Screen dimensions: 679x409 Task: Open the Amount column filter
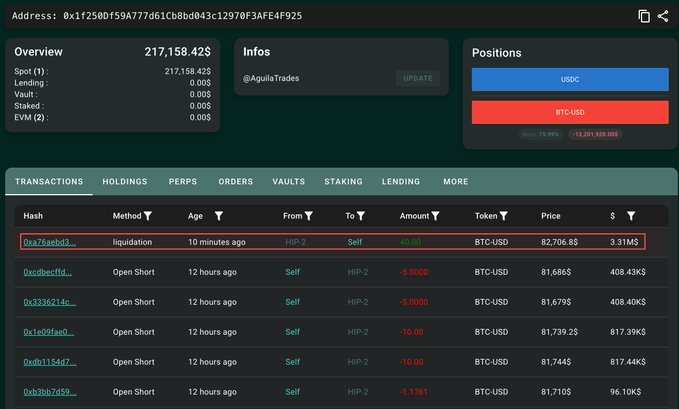(x=435, y=216)
